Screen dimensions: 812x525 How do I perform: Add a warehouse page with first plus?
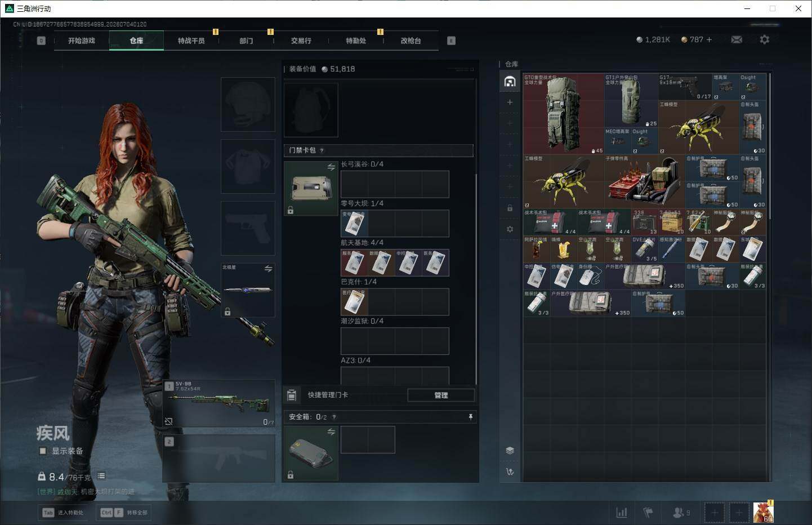click(x=510, y=102)
